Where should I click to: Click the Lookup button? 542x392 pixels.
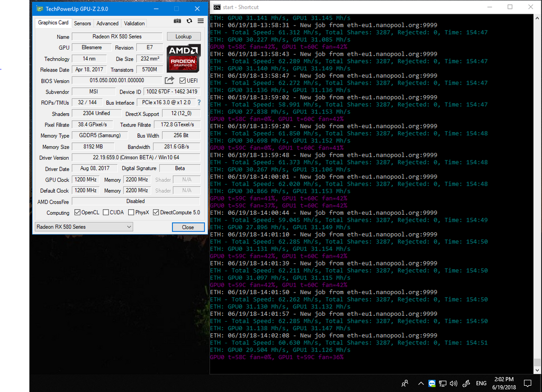184,37
